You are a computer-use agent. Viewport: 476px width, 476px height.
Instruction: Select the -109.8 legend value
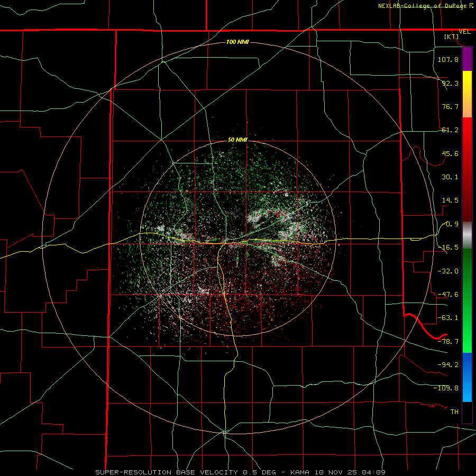[446, 388]
